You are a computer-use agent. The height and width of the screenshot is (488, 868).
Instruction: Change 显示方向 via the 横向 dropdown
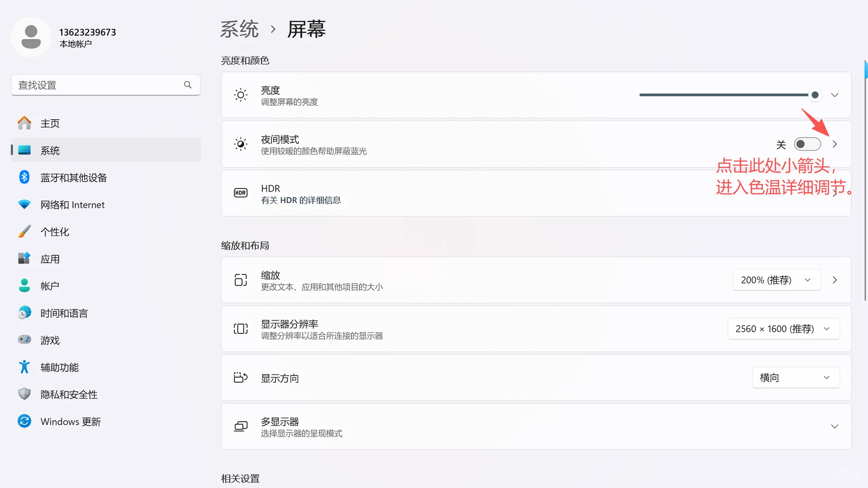click(x=796, y=377)
